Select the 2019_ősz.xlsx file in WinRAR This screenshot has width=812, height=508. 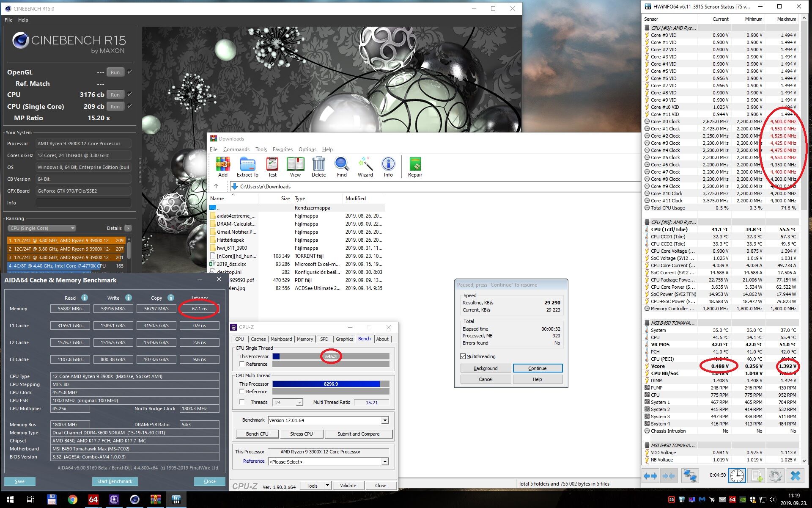[231, 264]
